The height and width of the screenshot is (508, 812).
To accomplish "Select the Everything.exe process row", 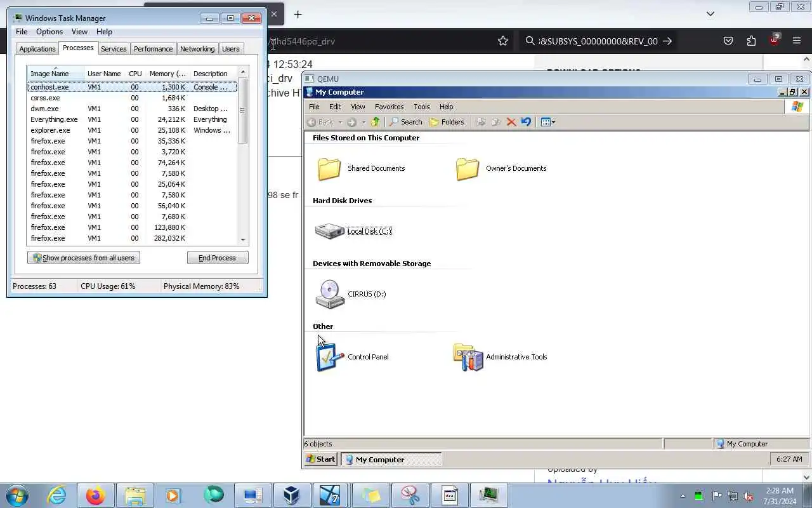I will (132, 119).
